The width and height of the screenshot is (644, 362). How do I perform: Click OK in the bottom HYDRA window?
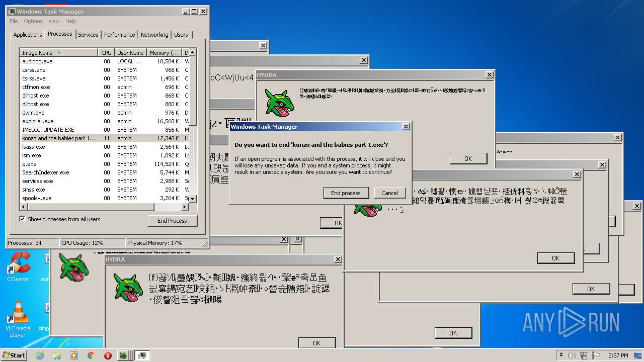(316, 343)
